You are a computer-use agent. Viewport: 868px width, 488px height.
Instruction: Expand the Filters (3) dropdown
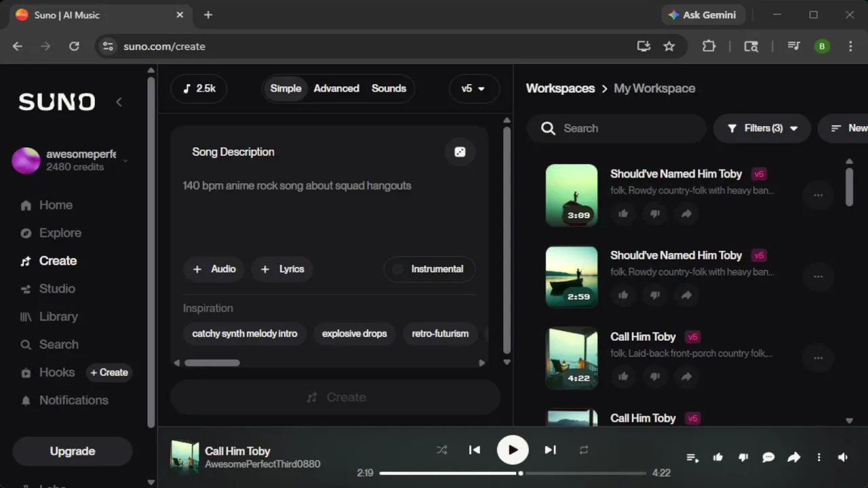[x=762, y=128]
